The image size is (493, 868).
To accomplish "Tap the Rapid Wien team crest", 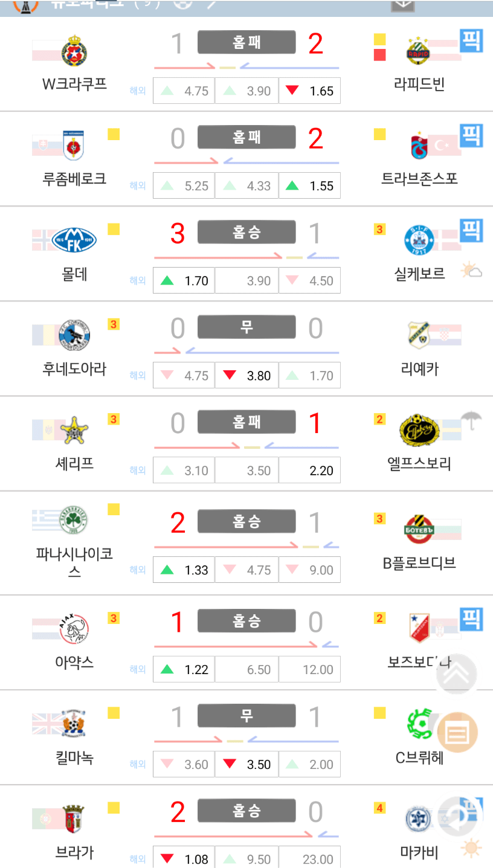I will [418, 51].
